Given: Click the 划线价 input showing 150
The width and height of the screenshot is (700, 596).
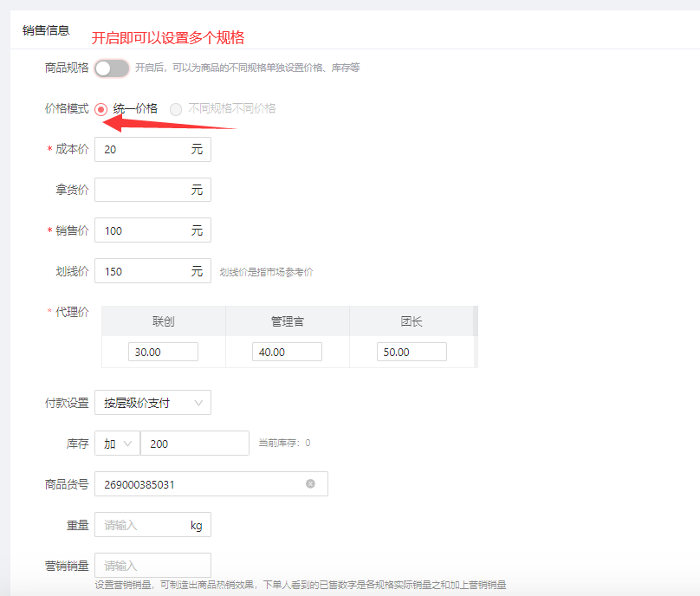Looking at the screenshot, I should 143,271.
